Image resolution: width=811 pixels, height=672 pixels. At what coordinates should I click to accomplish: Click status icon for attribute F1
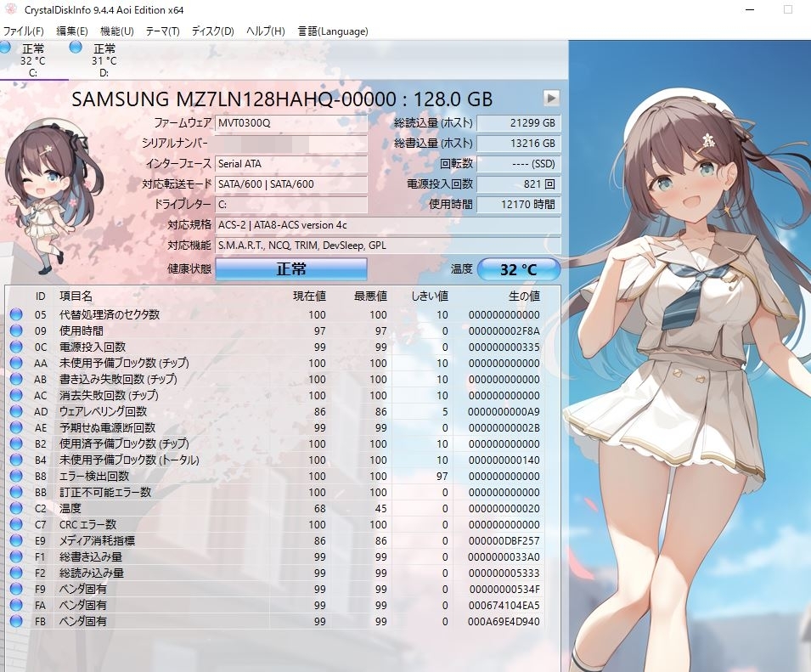point(16,556)
